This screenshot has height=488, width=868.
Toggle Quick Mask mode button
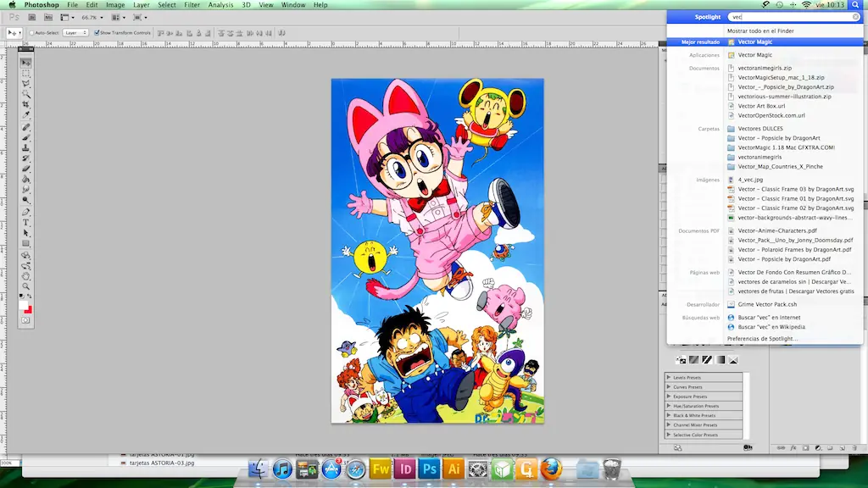25,320
